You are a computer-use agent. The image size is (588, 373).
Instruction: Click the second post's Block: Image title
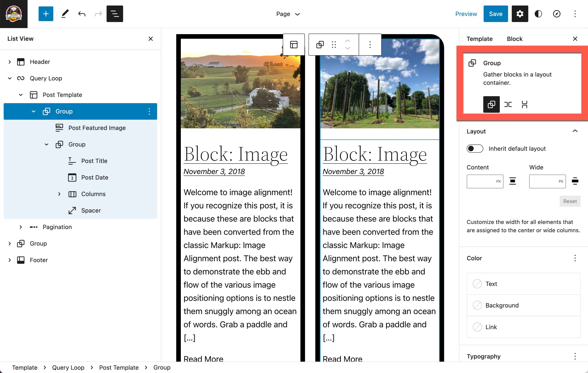(x=375, y=154)
